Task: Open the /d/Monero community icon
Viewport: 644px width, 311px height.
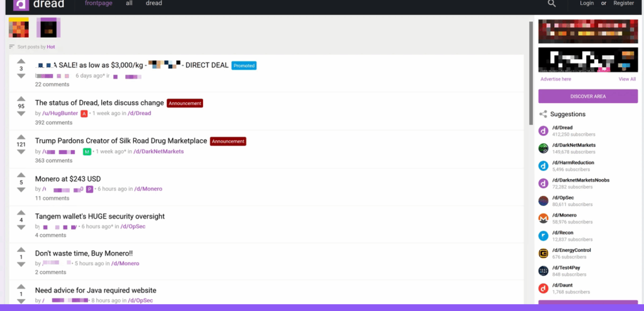Action: point(543,218)
